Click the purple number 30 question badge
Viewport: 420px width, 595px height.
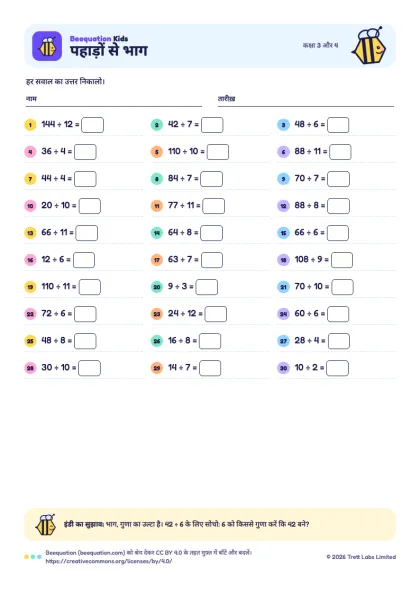coord(283,368)
